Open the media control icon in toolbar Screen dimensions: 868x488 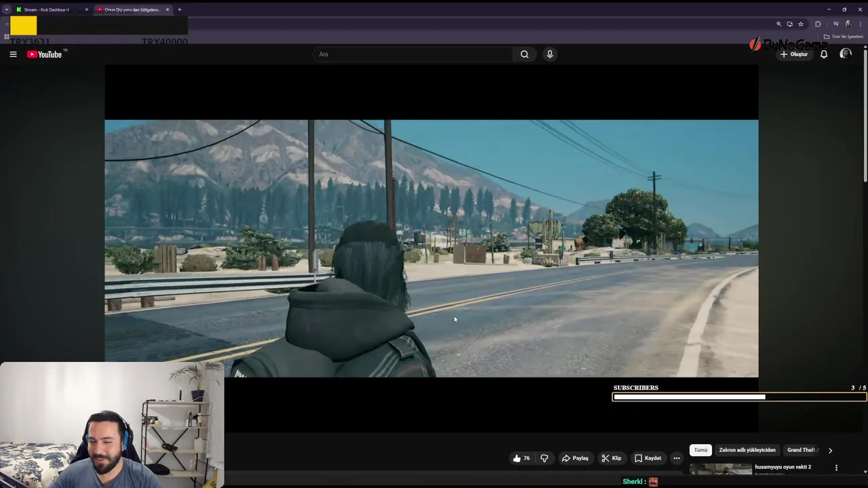[835, 24]
